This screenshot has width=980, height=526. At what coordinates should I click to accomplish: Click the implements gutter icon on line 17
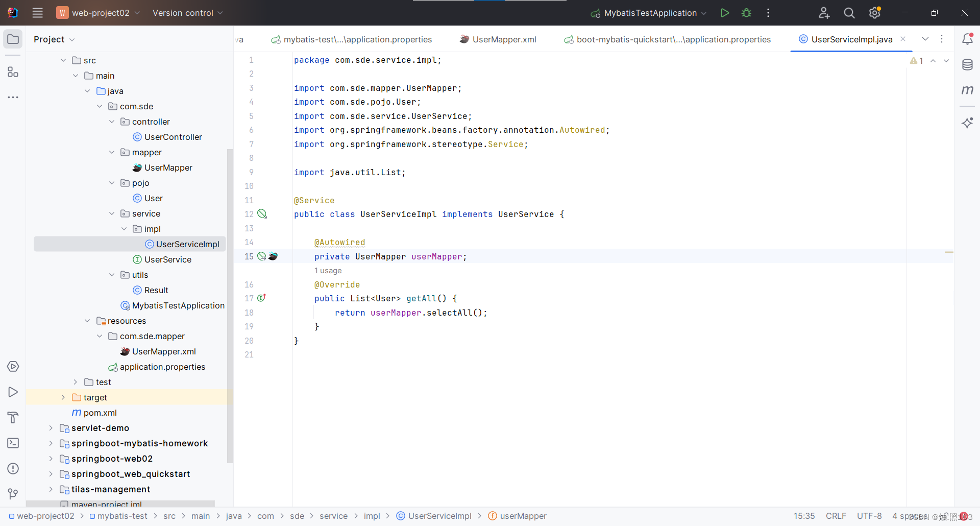(x=261, y=298)
